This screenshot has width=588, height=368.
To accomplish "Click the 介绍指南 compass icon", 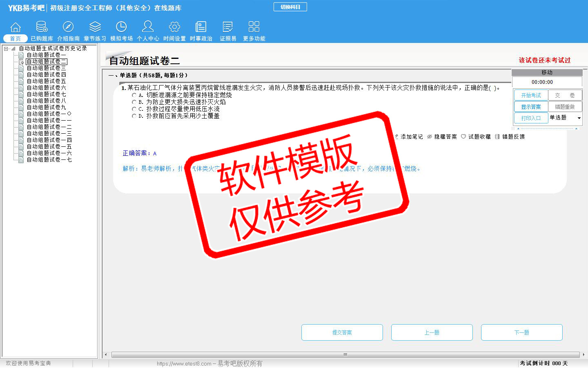I will pos(68,27).
